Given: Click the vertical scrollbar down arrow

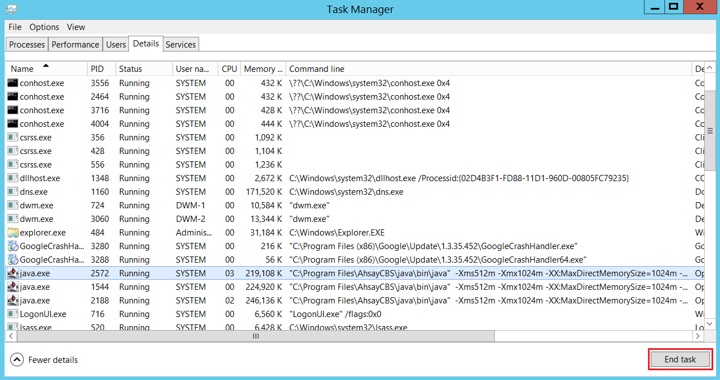Looking at the screenshot, I should pos(709,324).
